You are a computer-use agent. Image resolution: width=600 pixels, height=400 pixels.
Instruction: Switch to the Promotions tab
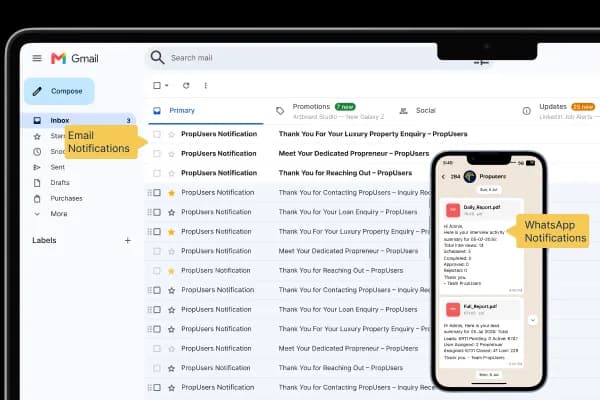point(329,111)
